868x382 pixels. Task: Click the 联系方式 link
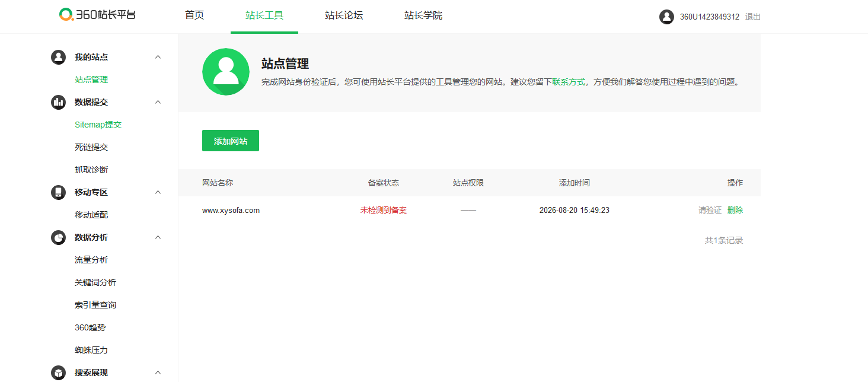[569, 82]
